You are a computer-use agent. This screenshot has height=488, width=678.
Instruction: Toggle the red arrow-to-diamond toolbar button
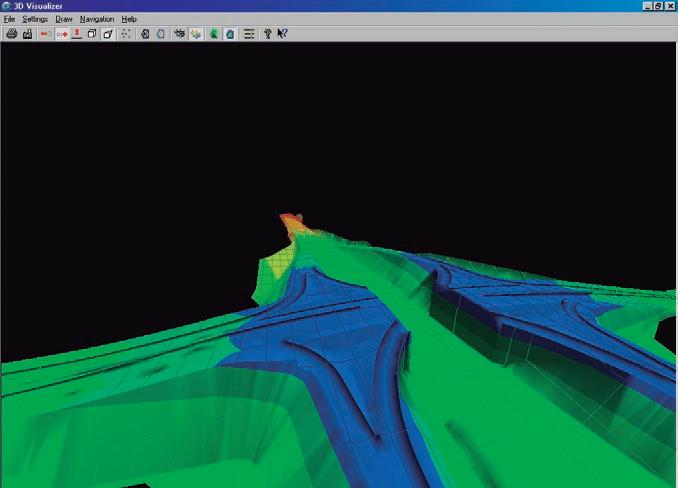(x=62, y=34)
